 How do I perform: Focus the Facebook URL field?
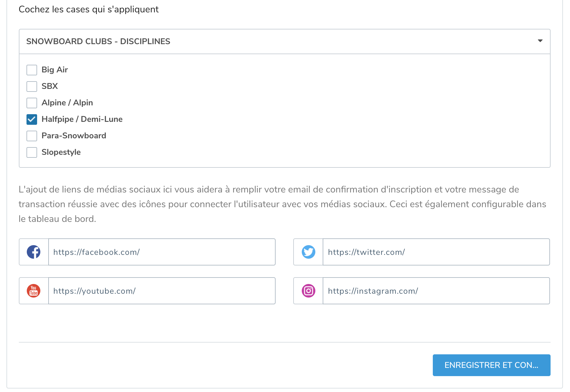pos(162,252)
